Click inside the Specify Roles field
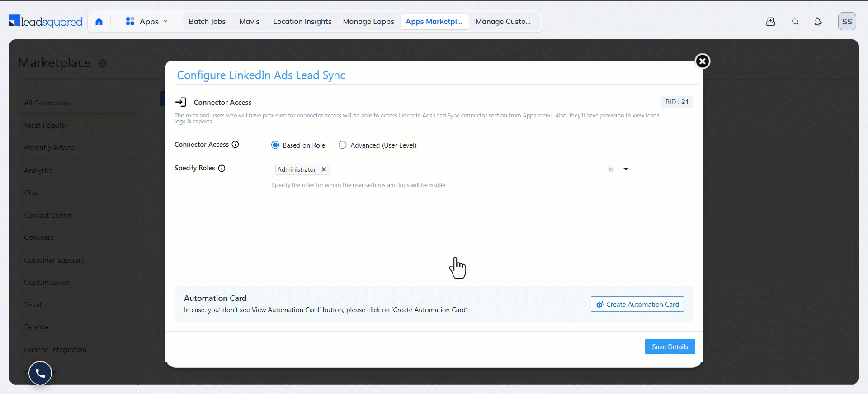 [x=452, y=169]
